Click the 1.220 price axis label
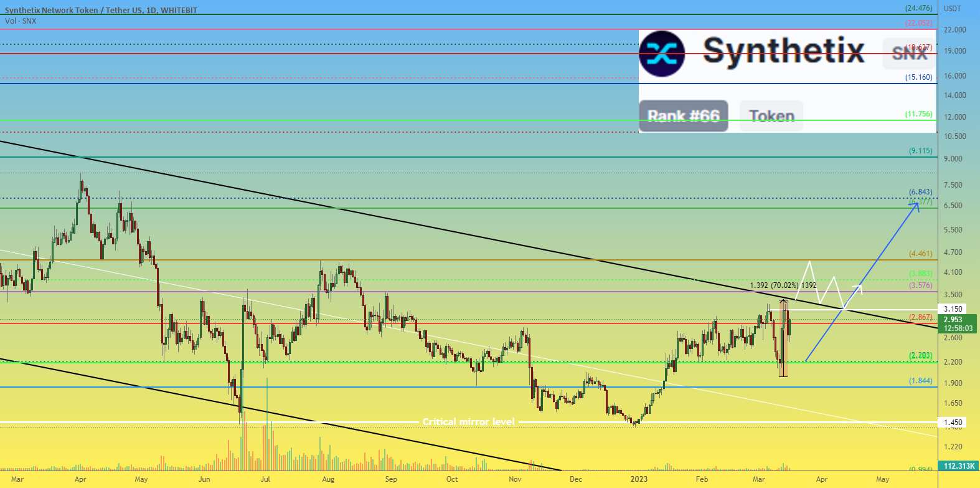The image size is (980, 488). pyautogui.click(x=953, y=447)
